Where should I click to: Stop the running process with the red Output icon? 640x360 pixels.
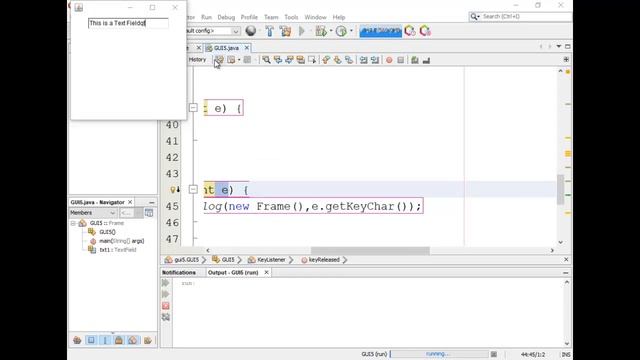(166, 305)
